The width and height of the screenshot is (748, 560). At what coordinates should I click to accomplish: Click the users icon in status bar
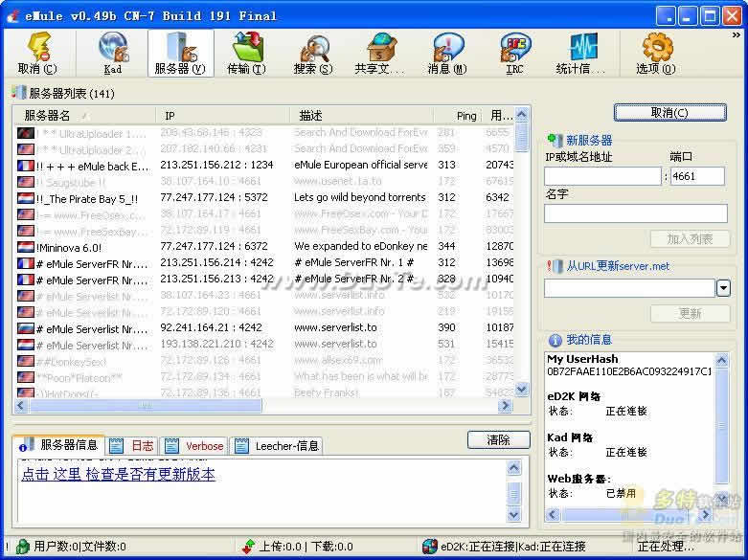[22, 547]
